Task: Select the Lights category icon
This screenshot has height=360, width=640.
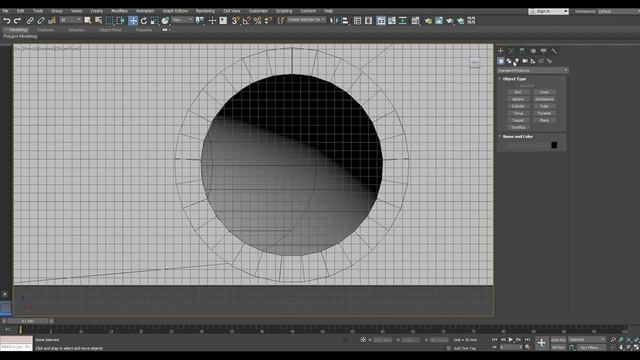Action: click(x=517, y=61)
